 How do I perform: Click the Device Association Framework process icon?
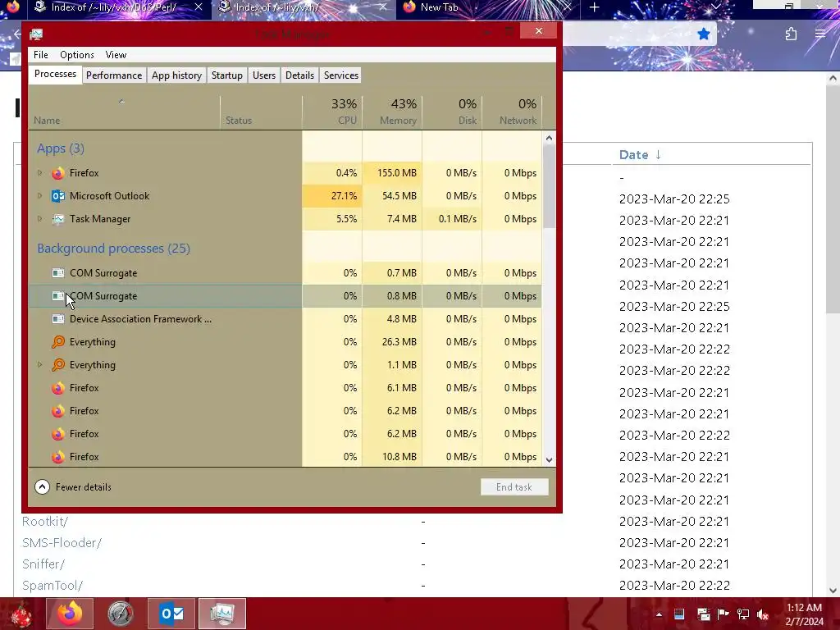tap(58, 319)
